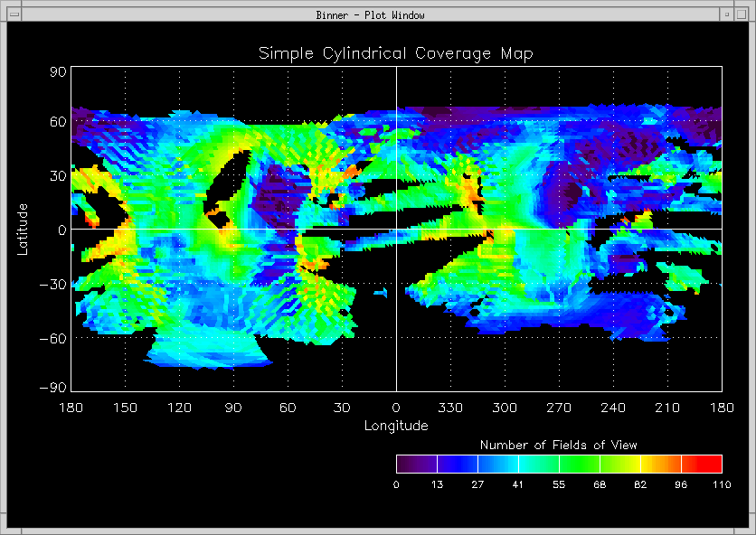Click the red 96–110 colorbar segment
This screenshot has height=535, width=756.
[x=701, y=464]
